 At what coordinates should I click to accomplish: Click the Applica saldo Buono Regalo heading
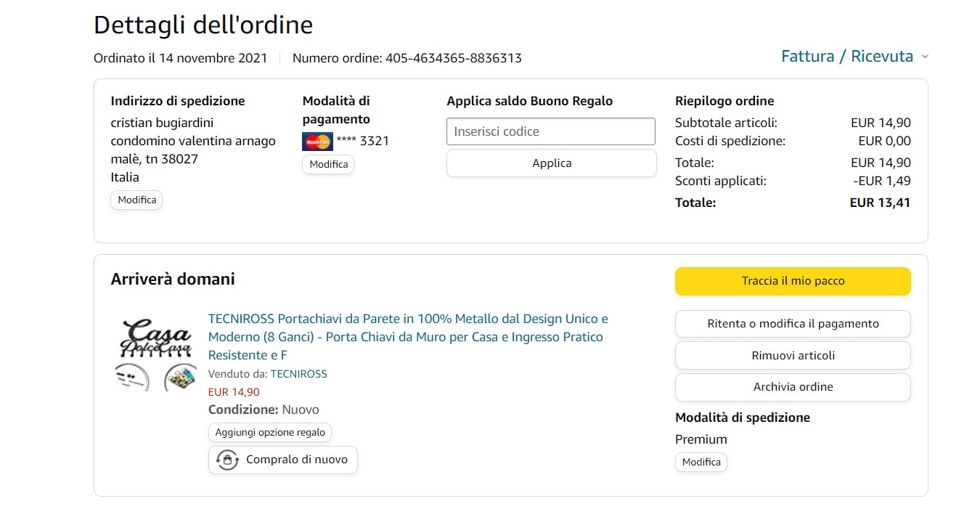tap(530, 101)
